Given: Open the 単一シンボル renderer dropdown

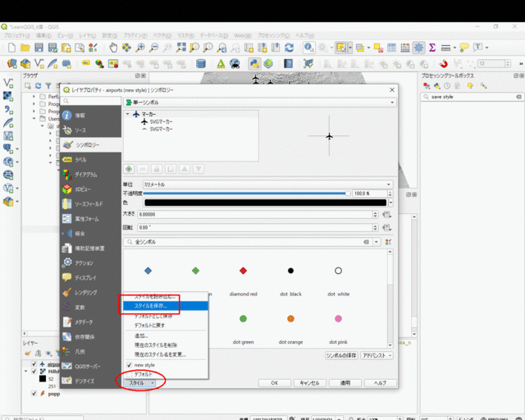Looking at the screenshot, I should click(x=260, y=103).
